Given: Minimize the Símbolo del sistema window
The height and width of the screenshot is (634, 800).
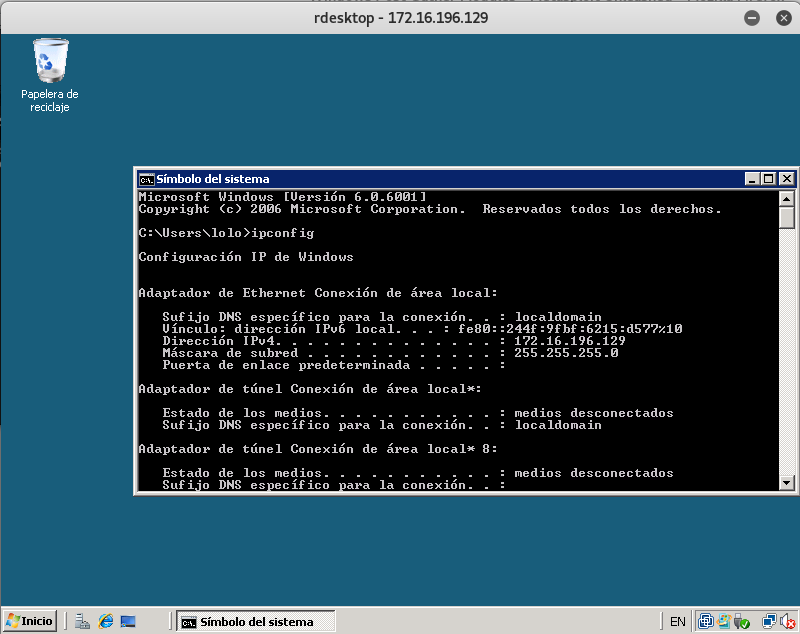Looking at the screenshot, I should [752, 179].
